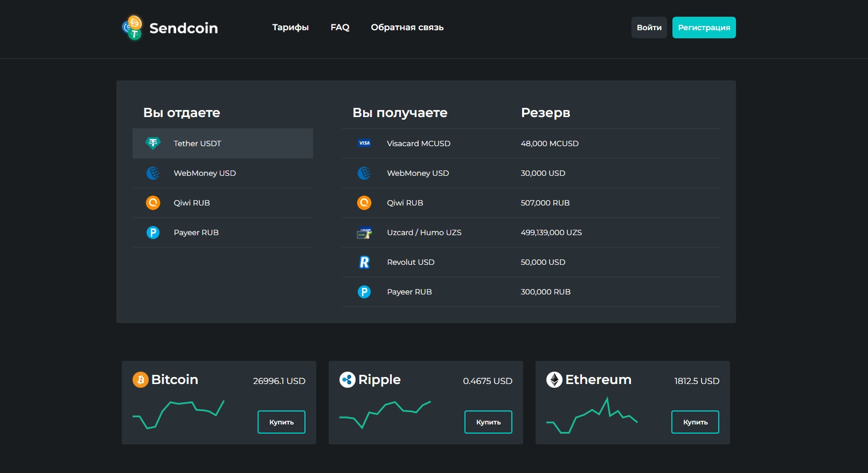Viewport: 868px width, 473px height.
Task: Click the 1812.5 USD Ethereum price
Action: pyautogui.click(x=697, y=381)
